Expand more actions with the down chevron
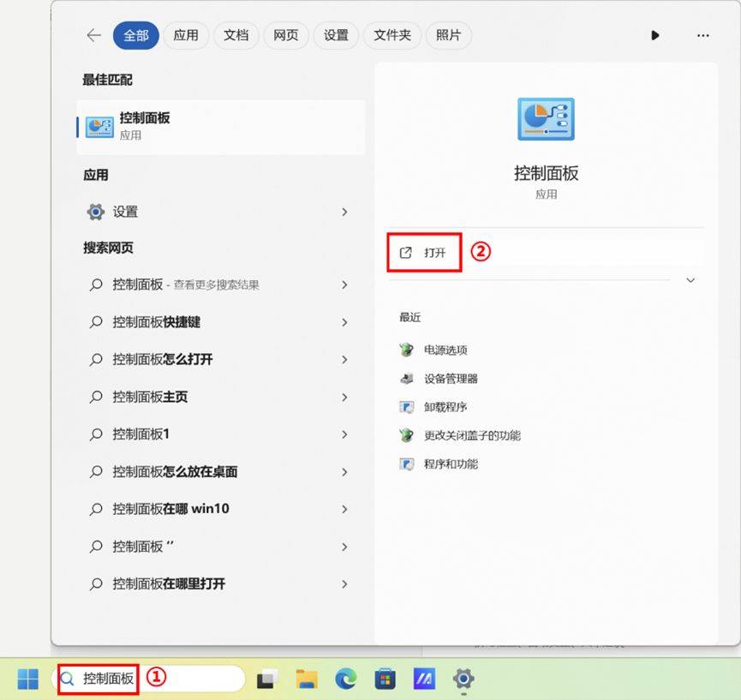 [690, 280]
